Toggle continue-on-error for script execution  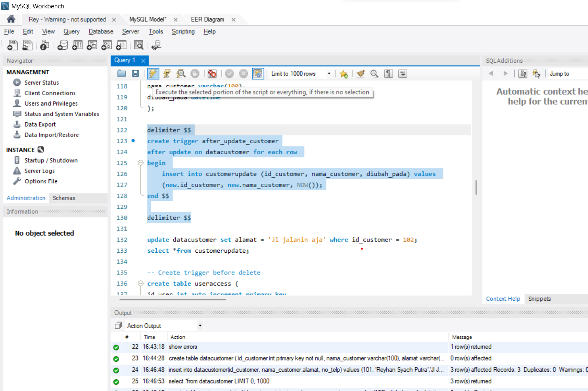coord(212,74)
